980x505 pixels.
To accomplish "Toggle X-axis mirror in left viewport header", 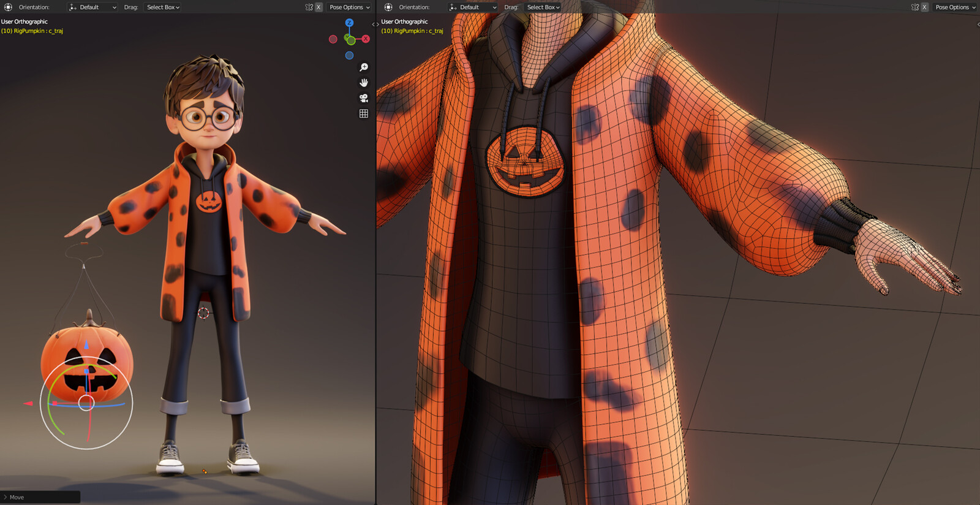I will (x=318, y=7).
